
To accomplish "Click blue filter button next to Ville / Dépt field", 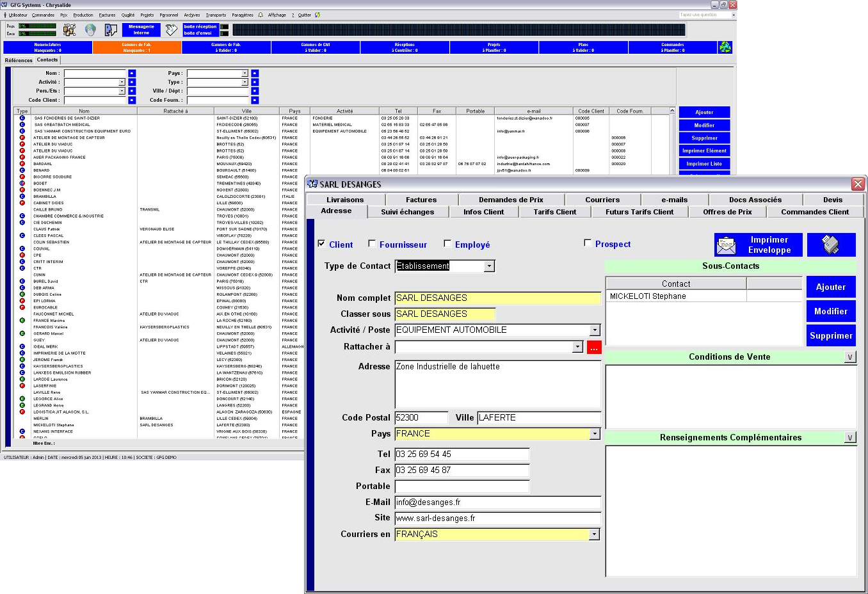I will click(255, 92).
